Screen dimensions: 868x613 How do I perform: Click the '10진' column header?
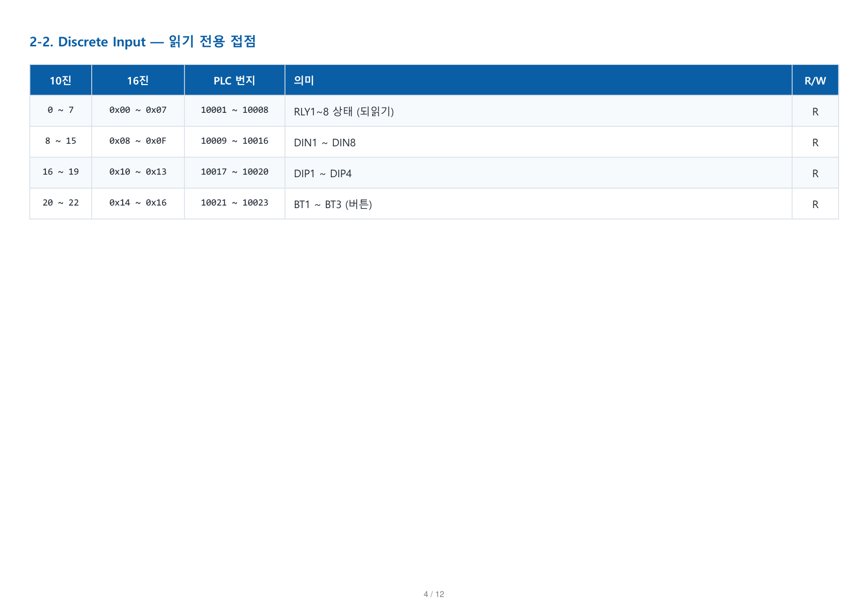pos(61,80)
